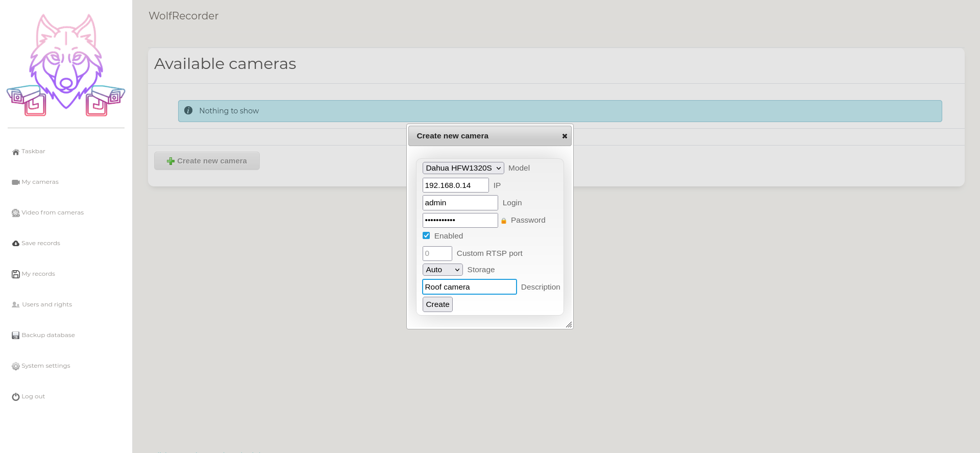The height and width of the screenshot is (453, 980).
Task: Click the My cameras camera icon
Action: point(15,182)
